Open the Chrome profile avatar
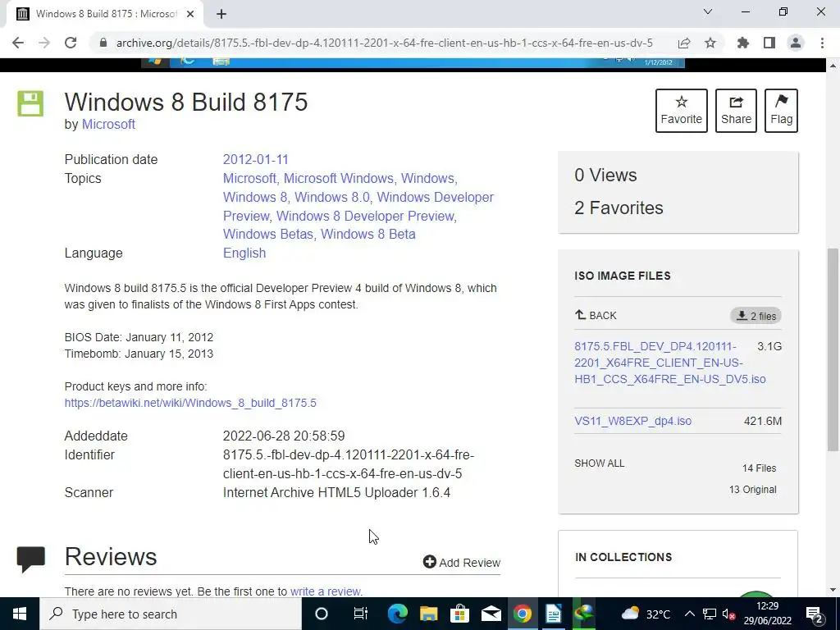The height and width of the screenshot is (630, 840). [796, 43]
